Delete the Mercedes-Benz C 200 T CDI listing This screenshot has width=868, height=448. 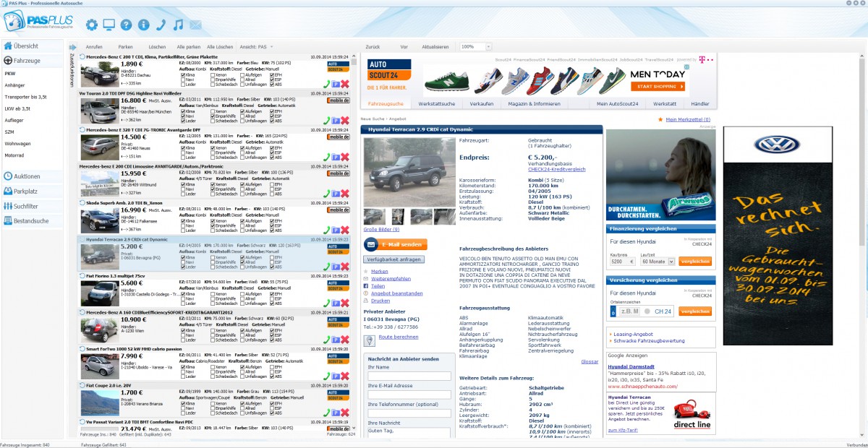tap(345, 84)
